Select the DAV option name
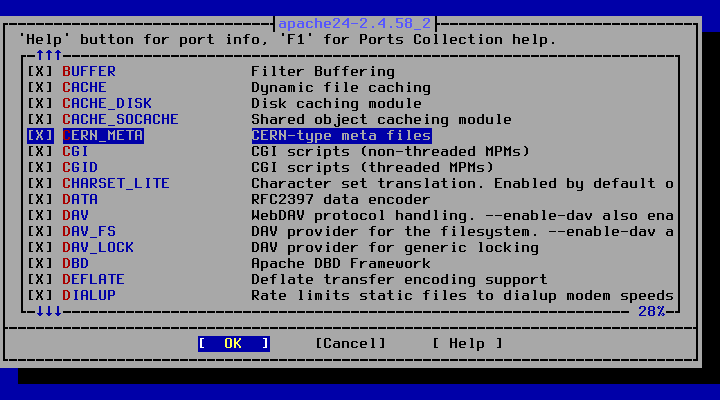The width and height of the screenshot is (720, 400). pos(75,215)
